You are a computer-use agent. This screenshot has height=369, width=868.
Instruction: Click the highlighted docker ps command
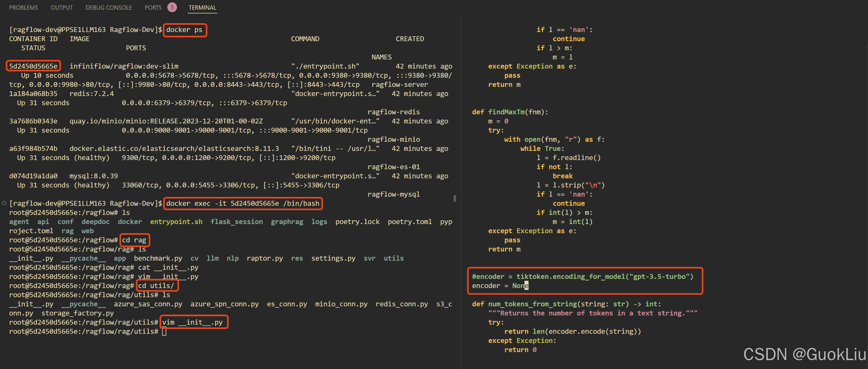point(184,30)
